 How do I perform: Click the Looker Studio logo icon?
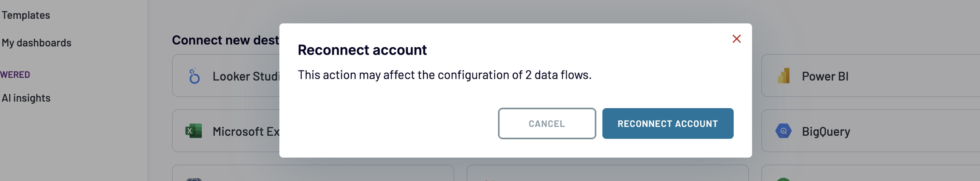point(194,76)
